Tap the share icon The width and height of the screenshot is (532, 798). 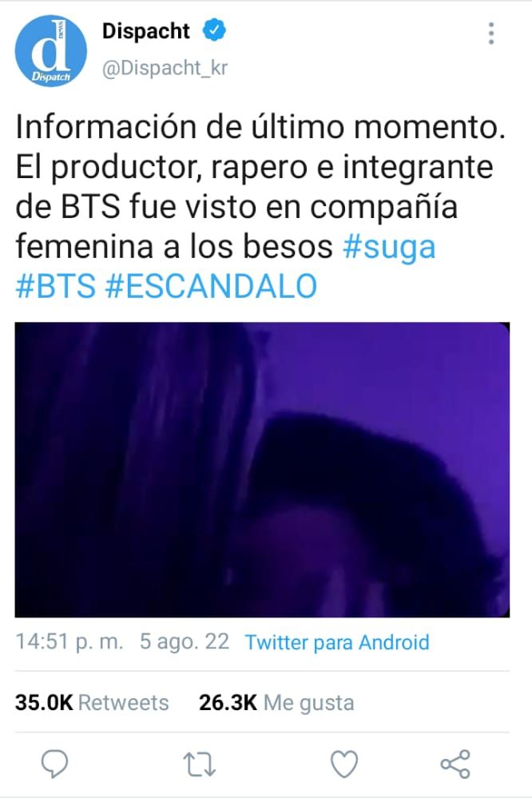tap(455, 764)
